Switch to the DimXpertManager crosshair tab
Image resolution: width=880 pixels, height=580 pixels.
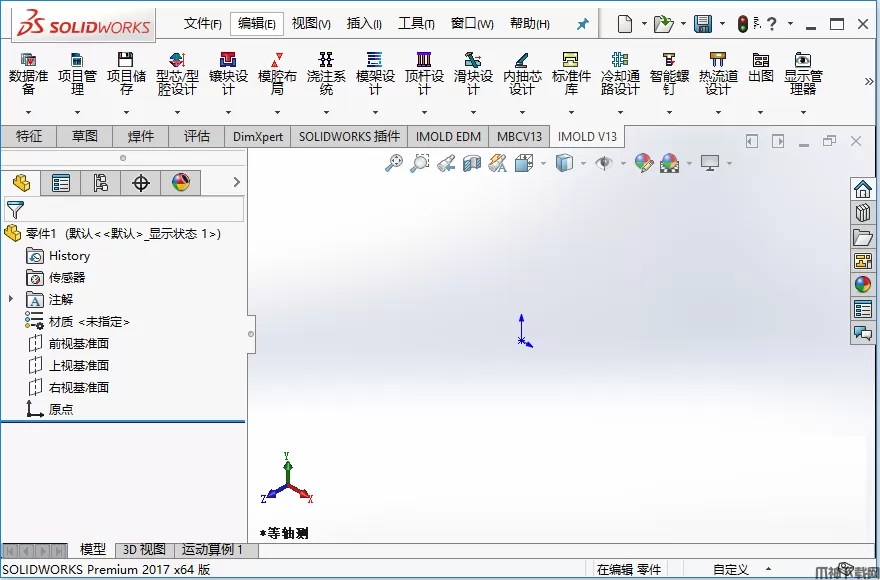[141, 183]
